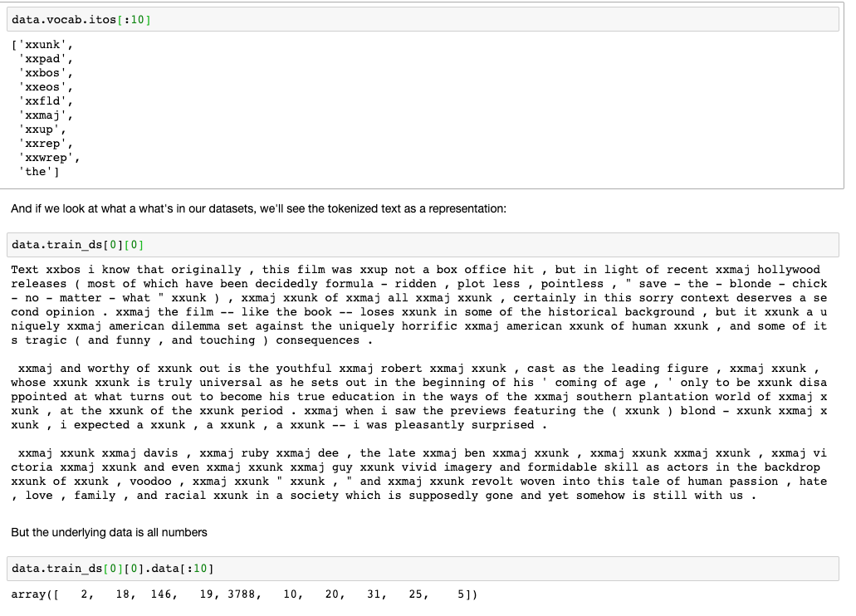The width and height of the screenshot is (856, 616).
Task: Click the 'xxpad' entry in vocab output
Action: coord(42,59)
